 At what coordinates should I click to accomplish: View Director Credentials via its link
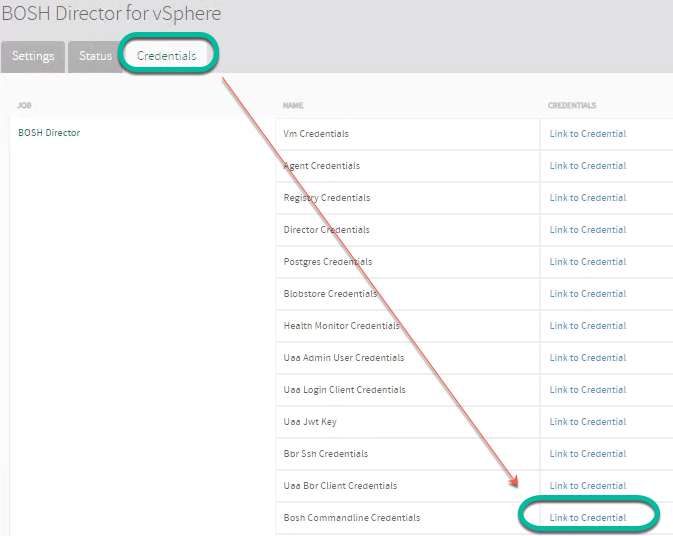(x=587, y=230)
